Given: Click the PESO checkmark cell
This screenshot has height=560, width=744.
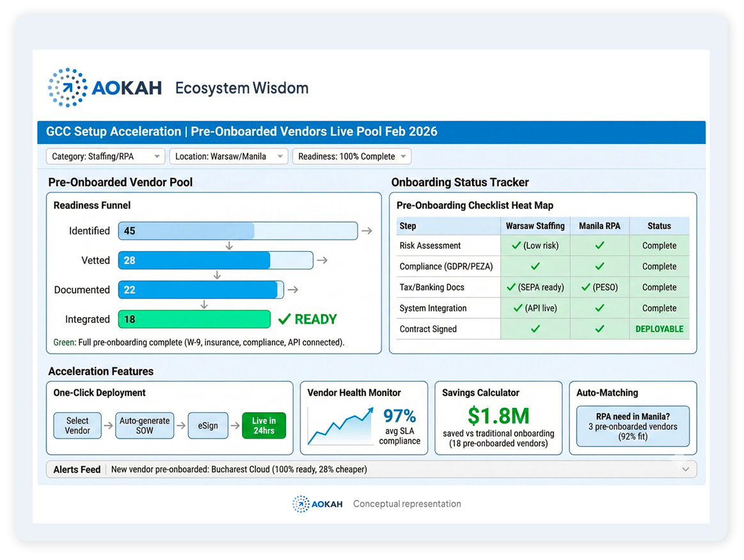Looking at the screenshot, I should (x=600, y=287).
